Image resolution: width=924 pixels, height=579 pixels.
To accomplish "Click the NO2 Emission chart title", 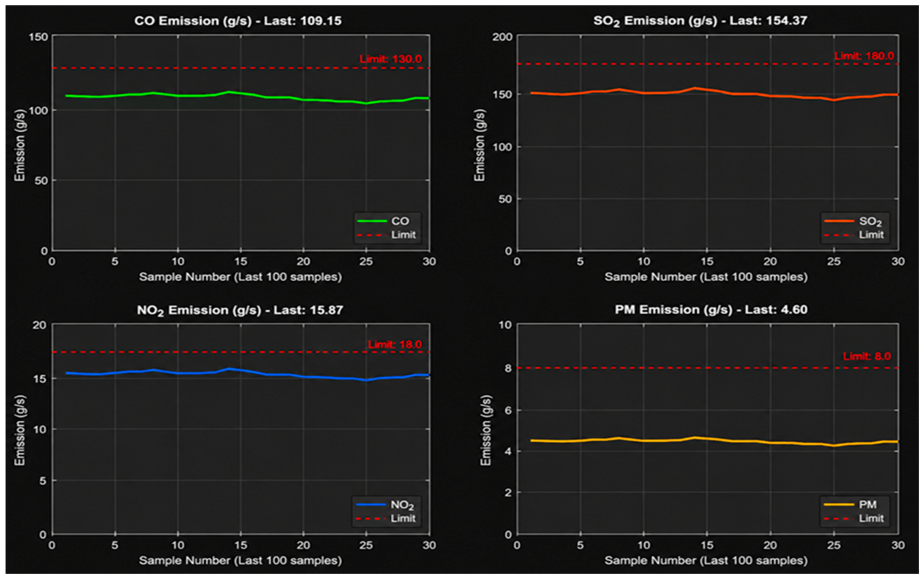I will 240,310.
